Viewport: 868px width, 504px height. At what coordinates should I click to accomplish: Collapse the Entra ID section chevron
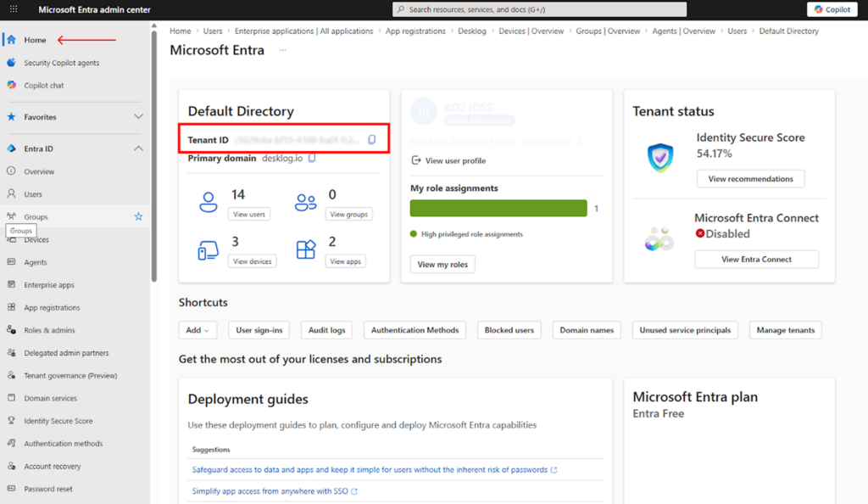click(138, 148)
